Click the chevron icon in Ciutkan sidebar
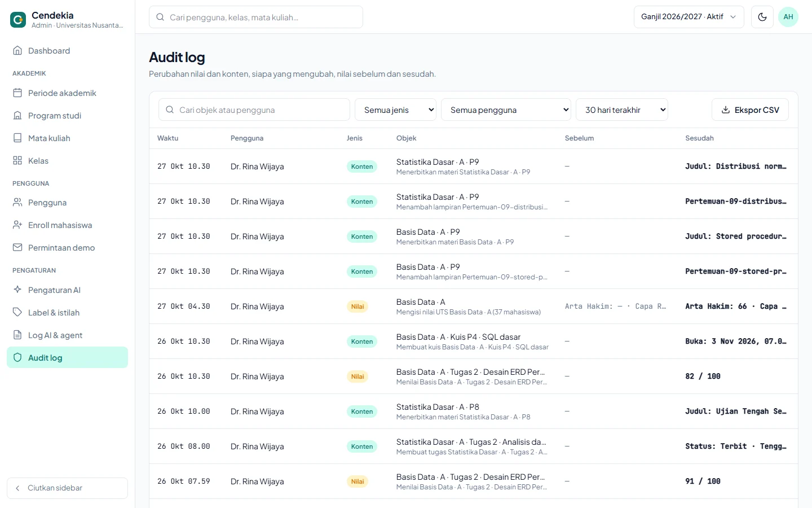The width and height of the screenshot is (812, 508). [17, 488]
